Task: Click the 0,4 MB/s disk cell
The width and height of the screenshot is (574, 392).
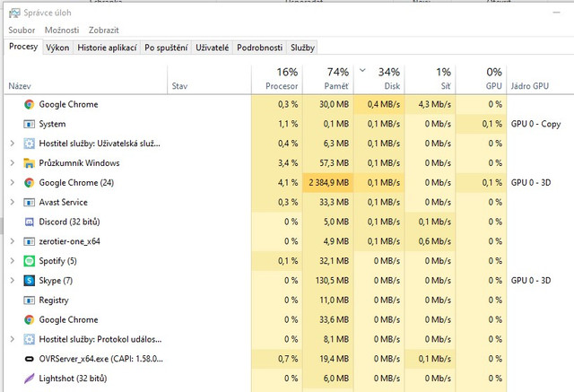Action: [x=378, y=104]
